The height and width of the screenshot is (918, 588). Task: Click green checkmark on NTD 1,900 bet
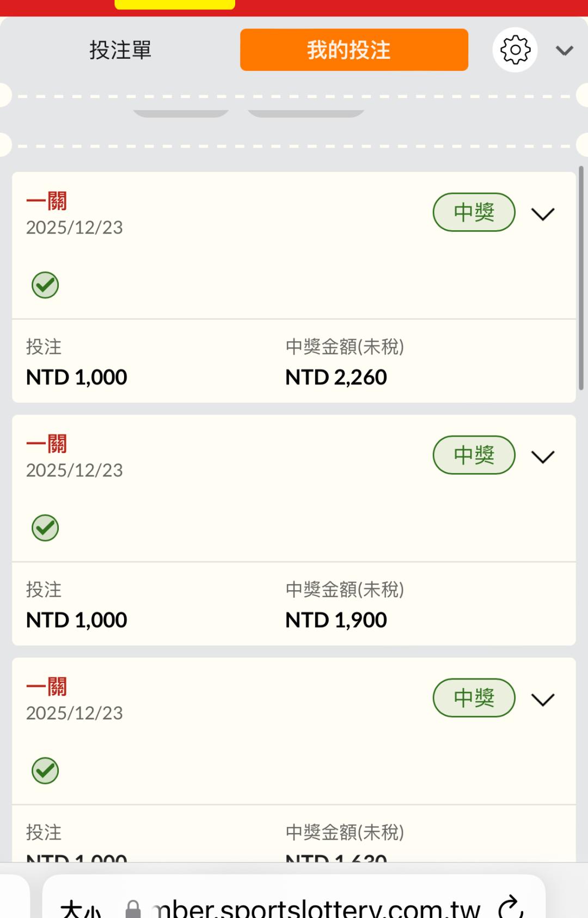(x=45, y=528)
